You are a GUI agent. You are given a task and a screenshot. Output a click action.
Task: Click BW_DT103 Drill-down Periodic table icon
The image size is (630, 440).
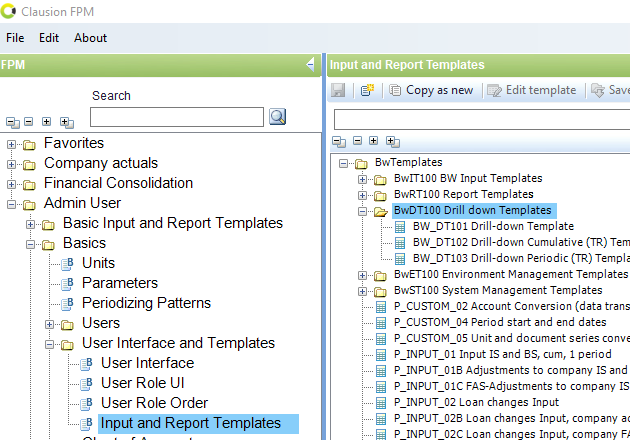(400, 259)
